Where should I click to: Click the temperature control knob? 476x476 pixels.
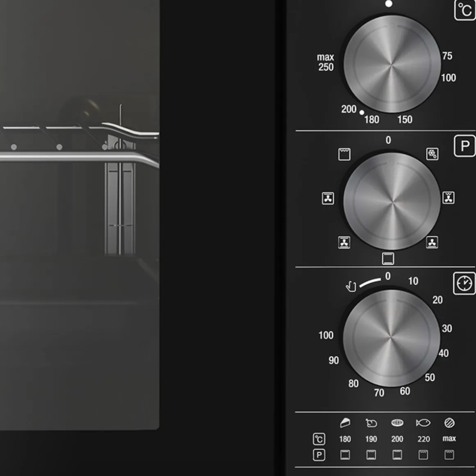pyautogui.click(x=392, y=64)
